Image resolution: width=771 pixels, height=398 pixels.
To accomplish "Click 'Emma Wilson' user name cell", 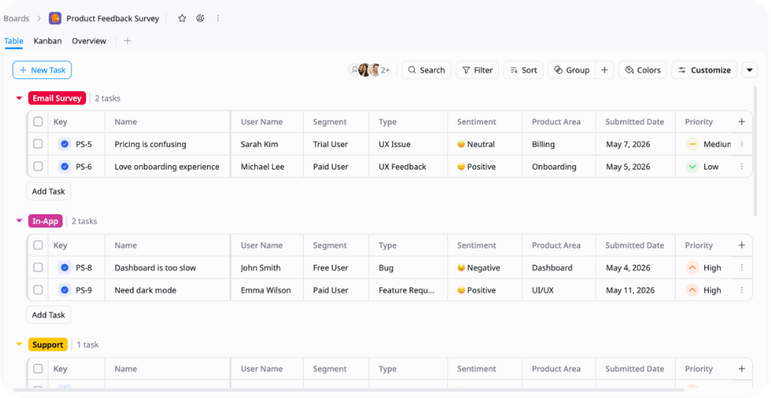I will click(266, 290).
